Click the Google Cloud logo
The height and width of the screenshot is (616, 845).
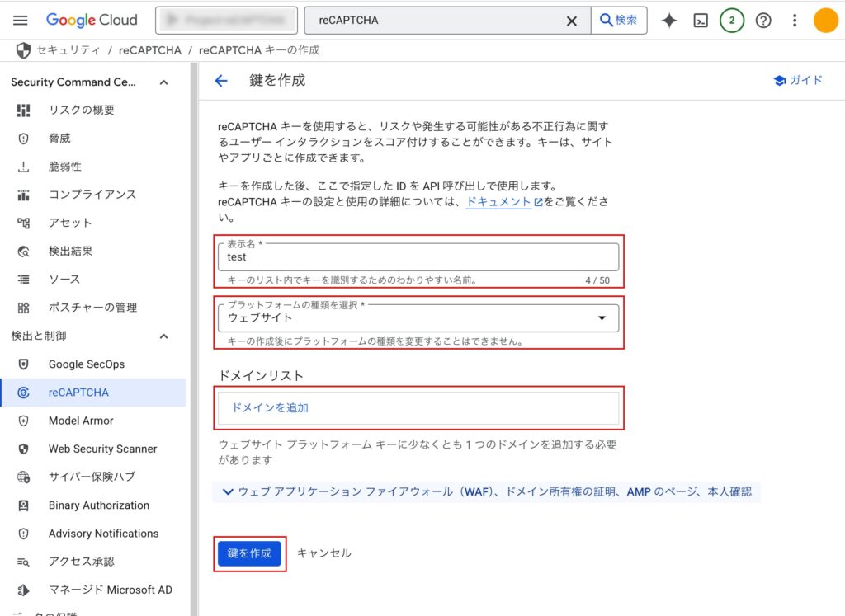pyautogui.click(x=92, y=21)
